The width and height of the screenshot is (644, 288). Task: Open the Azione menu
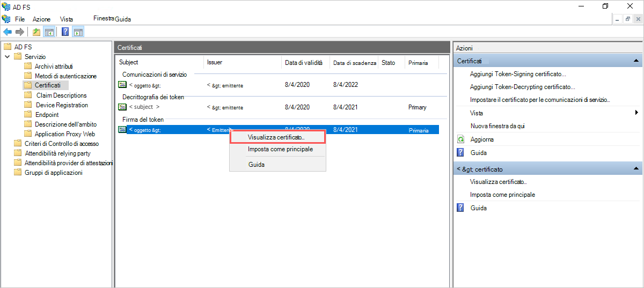[41, 19]
